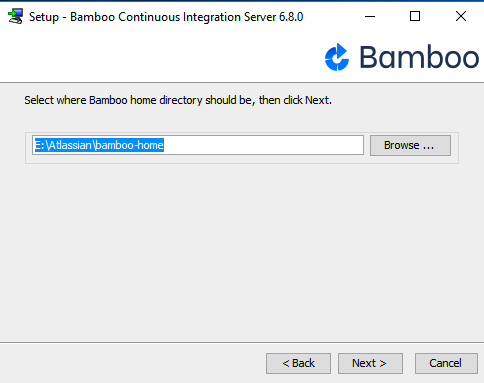Screen dimensions: 484x383
Task: Cancel the Bamboo installation
Action: pyautogui.click(x=446, y=363)
